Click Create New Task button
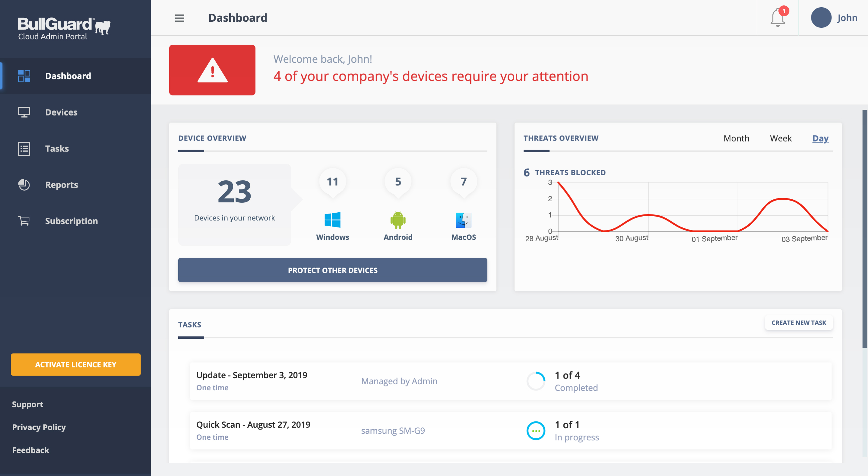The height and width of the screenshot is (476, 868). point(799,323)
